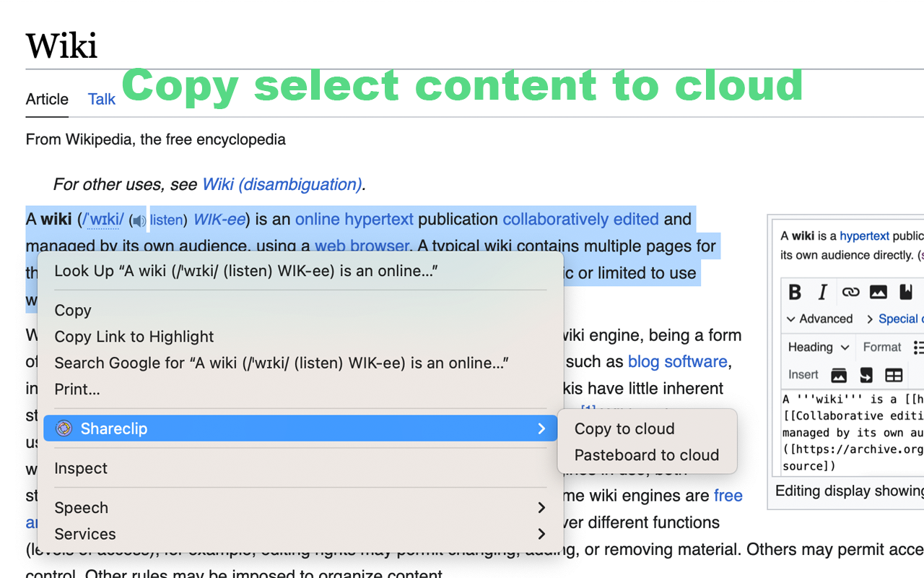Click the Insert label in editor toolbar
The height and width of the screenshot is (578, 924).
[803, 375]
